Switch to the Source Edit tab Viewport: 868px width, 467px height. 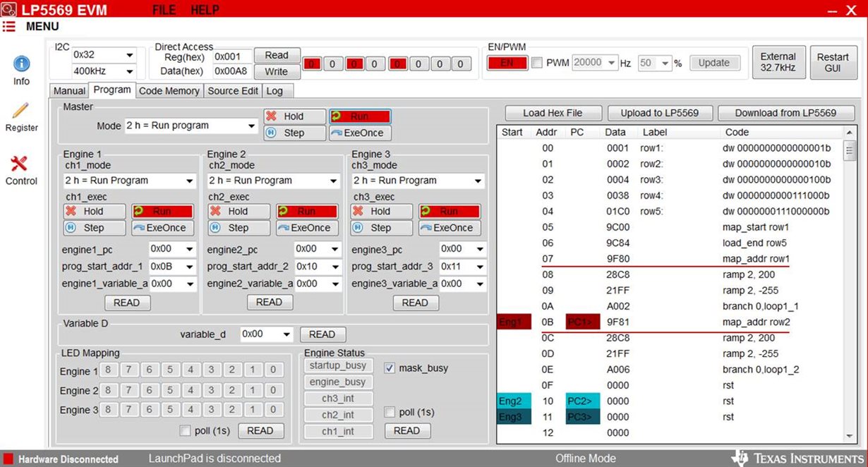(x=233, y=91)
